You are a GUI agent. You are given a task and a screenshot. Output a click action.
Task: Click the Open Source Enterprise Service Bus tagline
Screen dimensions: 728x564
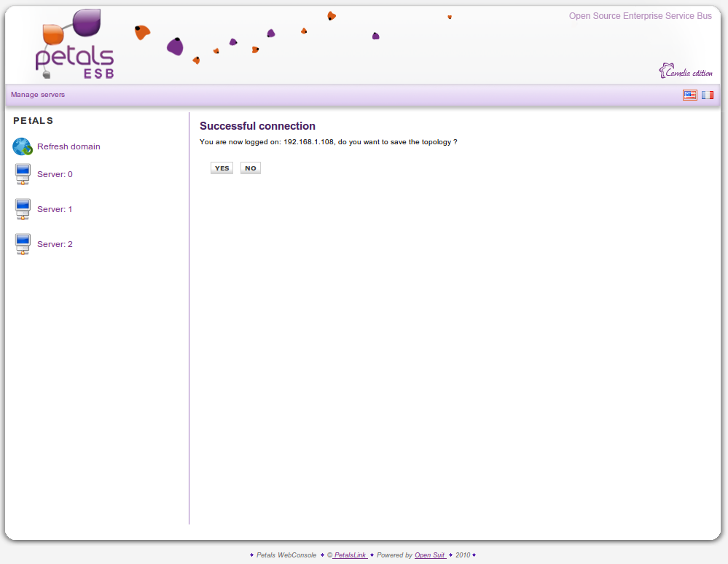[640, 16]
